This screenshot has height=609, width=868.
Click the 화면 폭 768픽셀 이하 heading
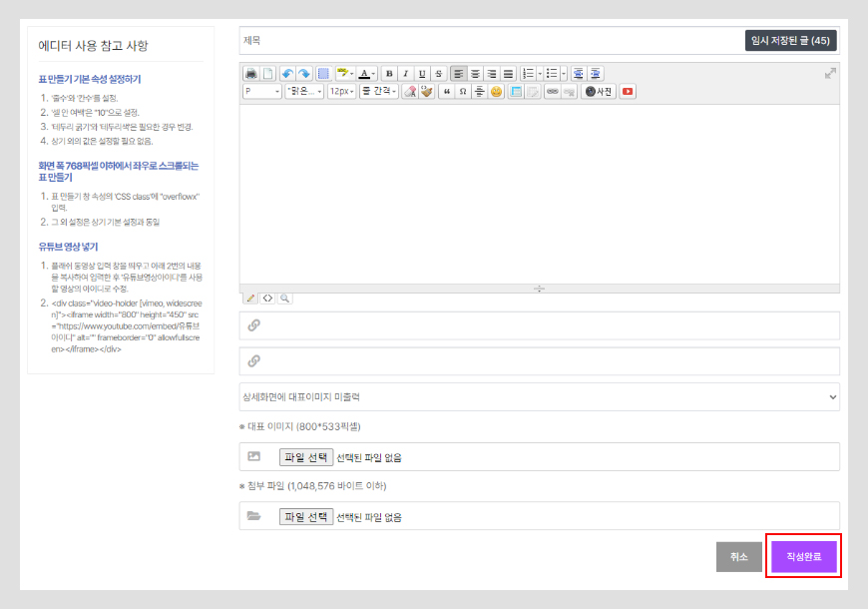[x=119, y=172]
